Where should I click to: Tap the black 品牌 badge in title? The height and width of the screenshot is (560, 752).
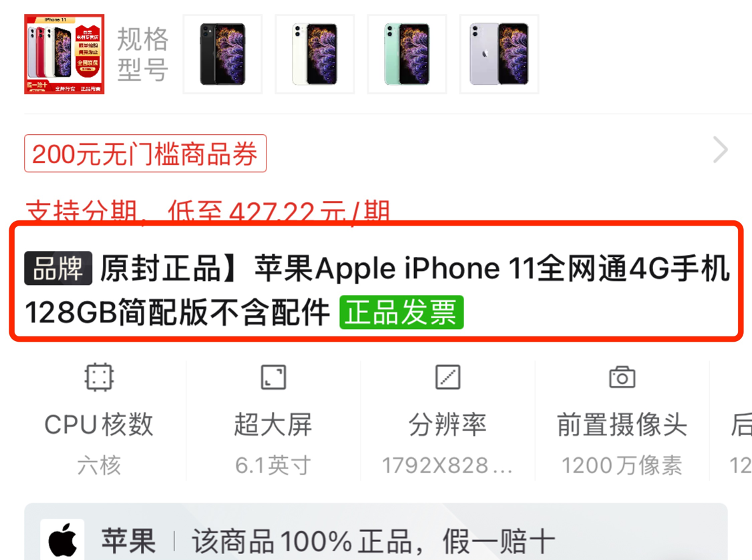[x=58, y=268]
